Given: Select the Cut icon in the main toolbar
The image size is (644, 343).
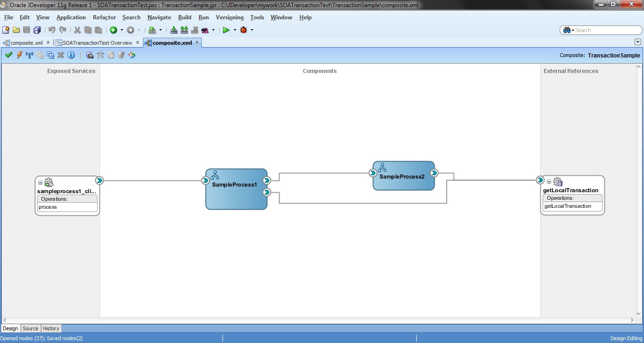Looking at the screenshot, I should pyautogui.click(x=77, y=30).
